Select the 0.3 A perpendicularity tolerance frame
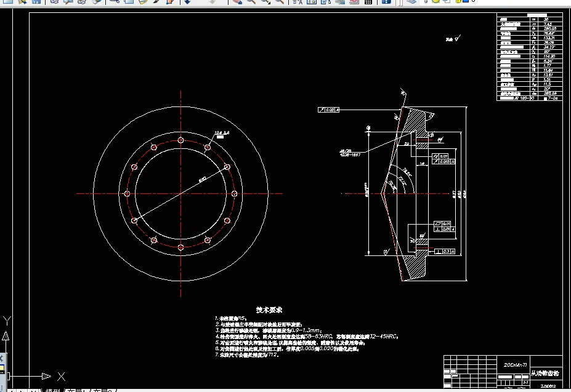Image resolution: width=571 pixels, height=392 pixels. pyautogui.click(x=445, y=252)
